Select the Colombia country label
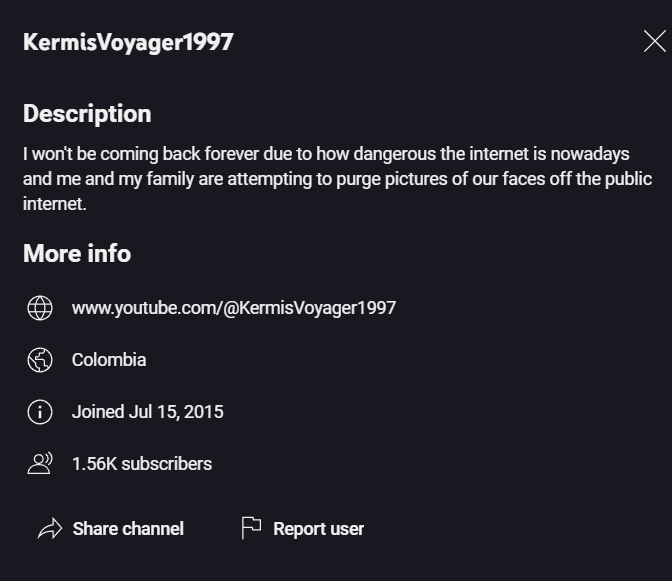Viewport: 672px width, 581px height. pos(109,360)
